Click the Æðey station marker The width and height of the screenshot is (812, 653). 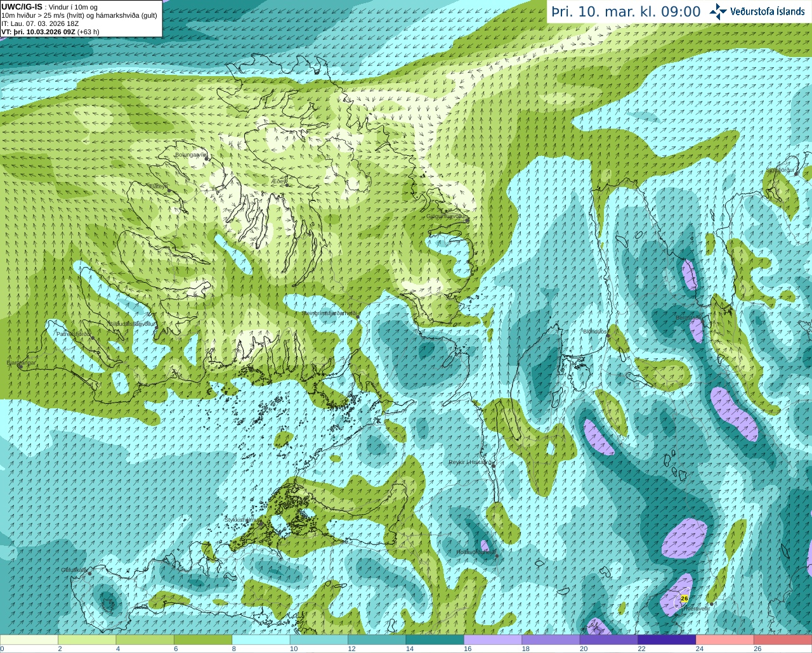pos(287,184)
